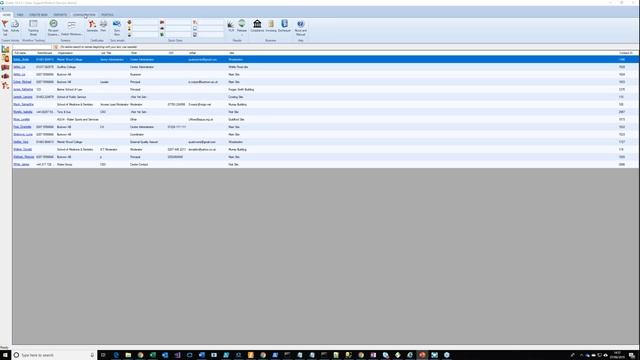Open the About and Manual help icon
Viewport: 640px width, 360px height.
301,27
